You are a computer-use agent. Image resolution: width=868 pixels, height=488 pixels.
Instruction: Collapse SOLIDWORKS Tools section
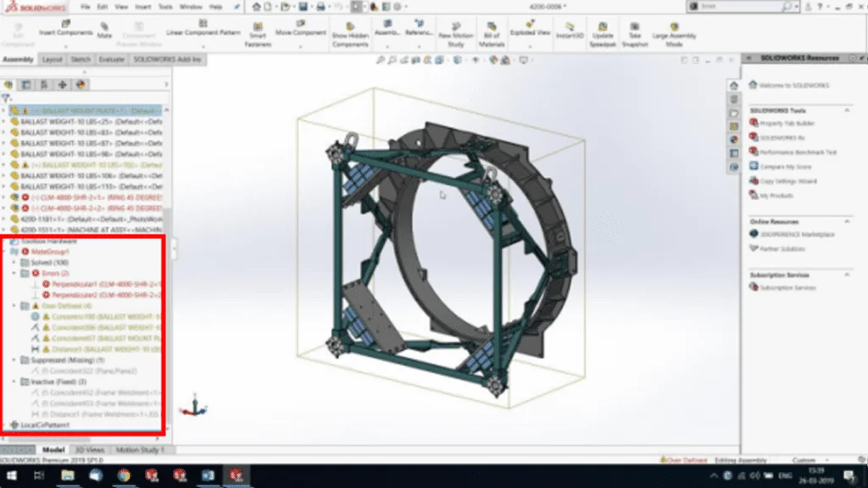pos(847,111)
